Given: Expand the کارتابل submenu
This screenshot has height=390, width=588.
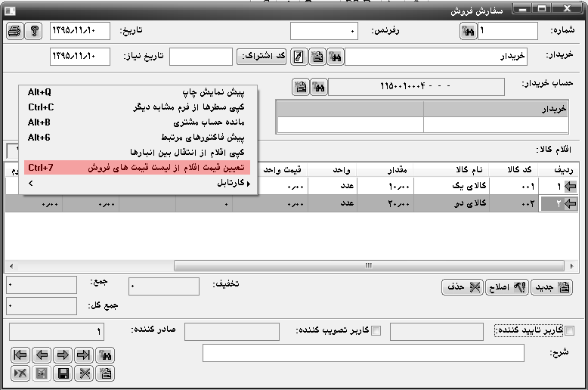Looking at the screenshot, I should [138, 183].
